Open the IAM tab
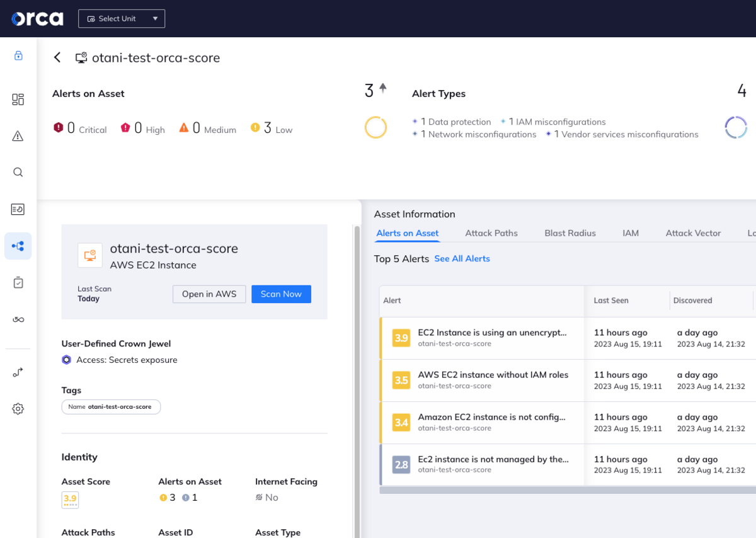The image size is (756, 538). click(x=631, y=233)
